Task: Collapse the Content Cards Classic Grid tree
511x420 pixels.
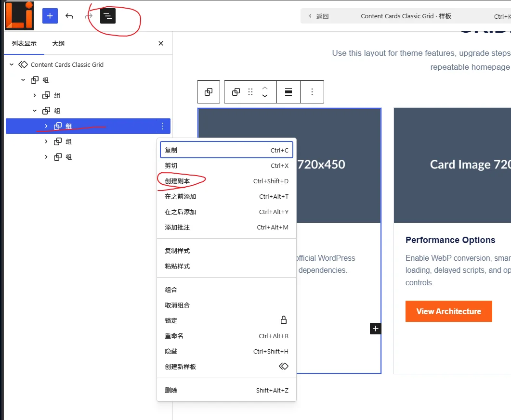Action: [x=12, y=64]
